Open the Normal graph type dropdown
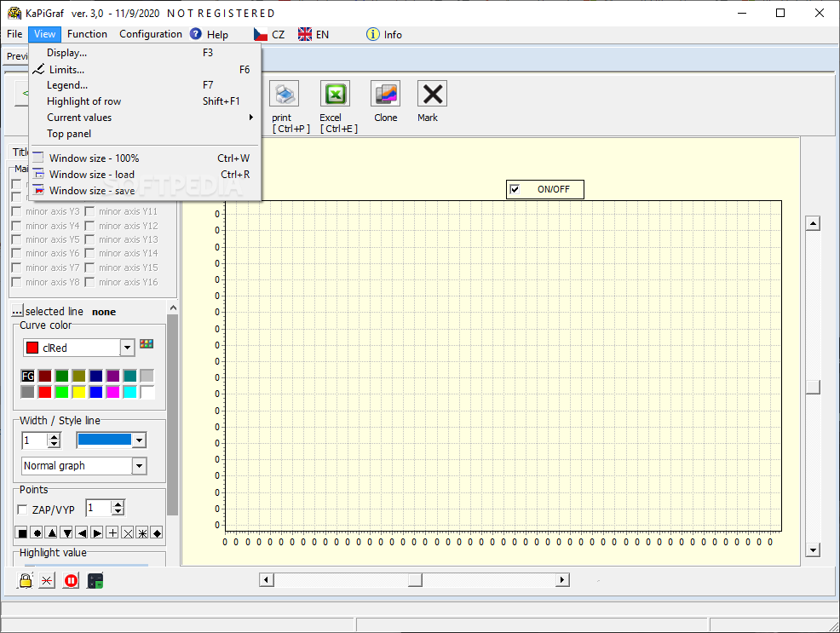 pos(139,466)
